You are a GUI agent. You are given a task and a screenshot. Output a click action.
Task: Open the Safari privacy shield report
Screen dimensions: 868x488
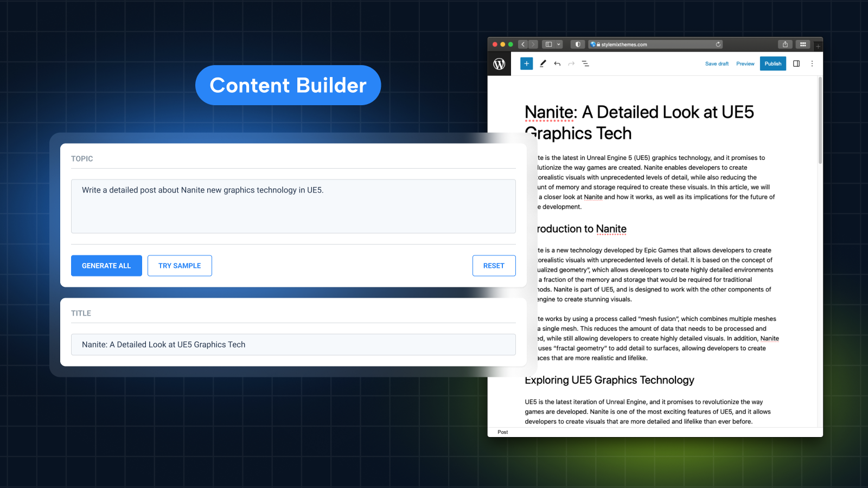[578, 44]
